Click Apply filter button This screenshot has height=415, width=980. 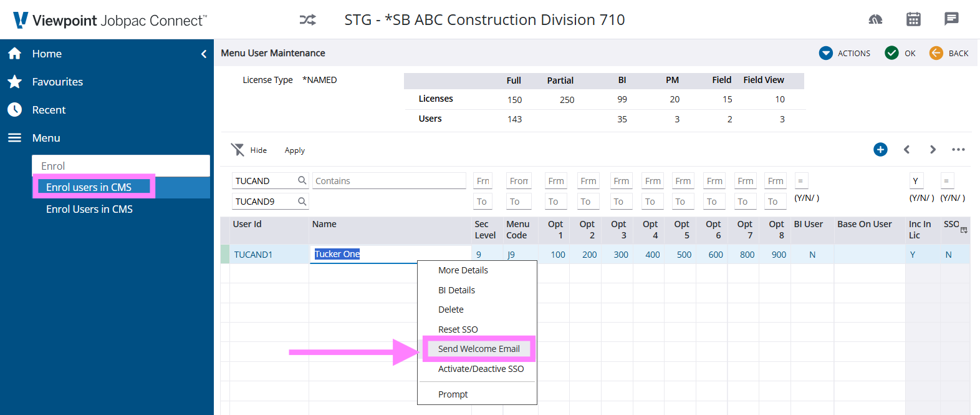(x=295, y=150)
